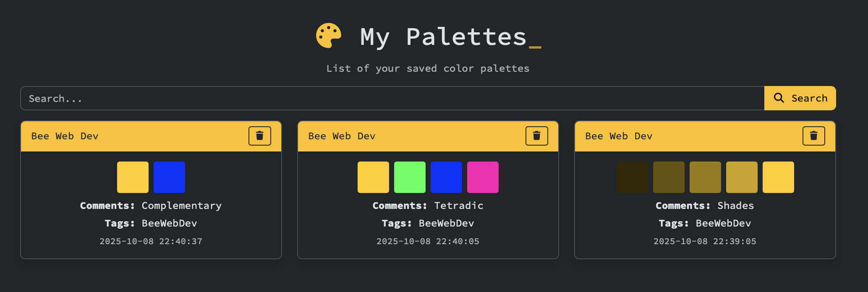Click the magnifying glass search icon
The image size is (868, 292).
pos(779,98)
